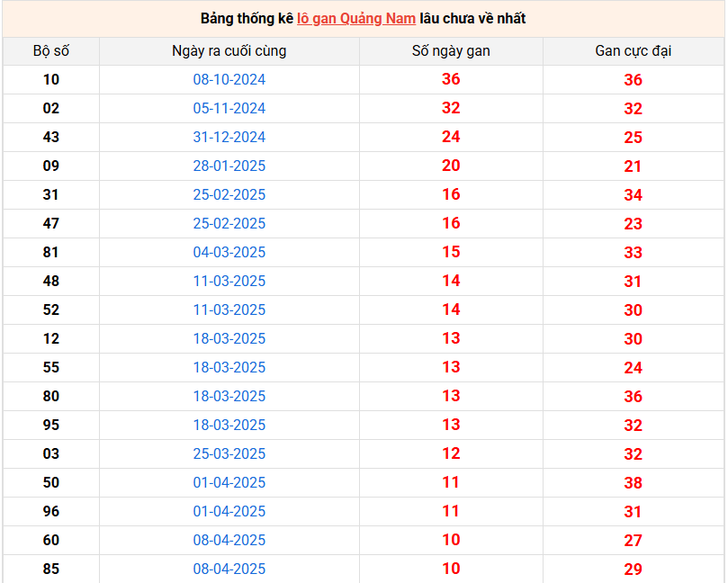Click number 43 in the Bộ số column

(51, 138)
